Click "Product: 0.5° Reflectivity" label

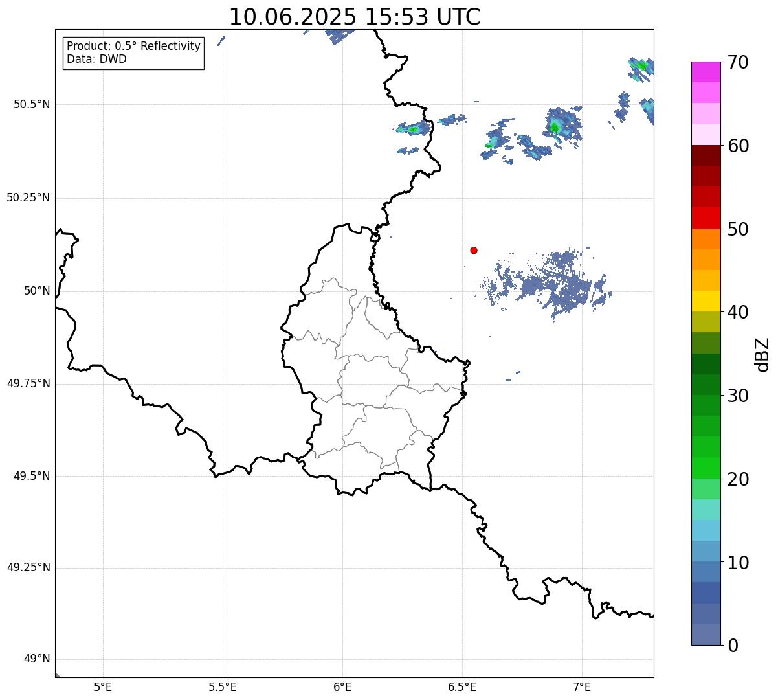tap(134, 46)
